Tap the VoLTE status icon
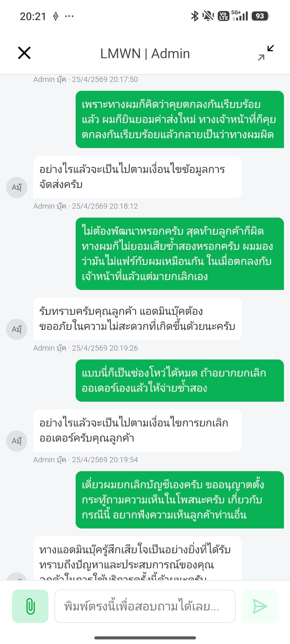290x644 pixels. (x=223, y=16)
